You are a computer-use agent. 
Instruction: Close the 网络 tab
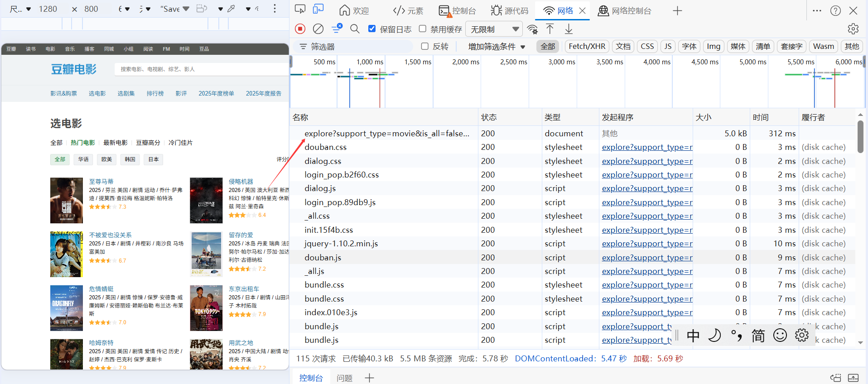pyautogui.click(x=582, y=11)
